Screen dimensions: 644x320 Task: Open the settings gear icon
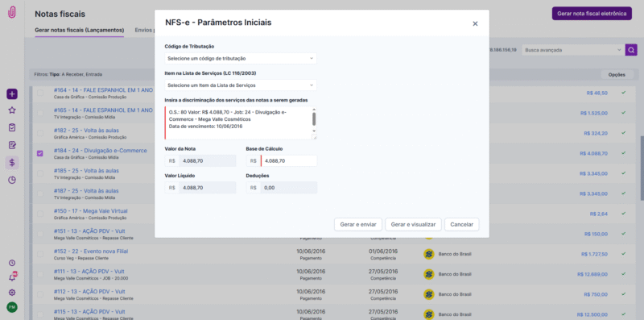(12, 293)
